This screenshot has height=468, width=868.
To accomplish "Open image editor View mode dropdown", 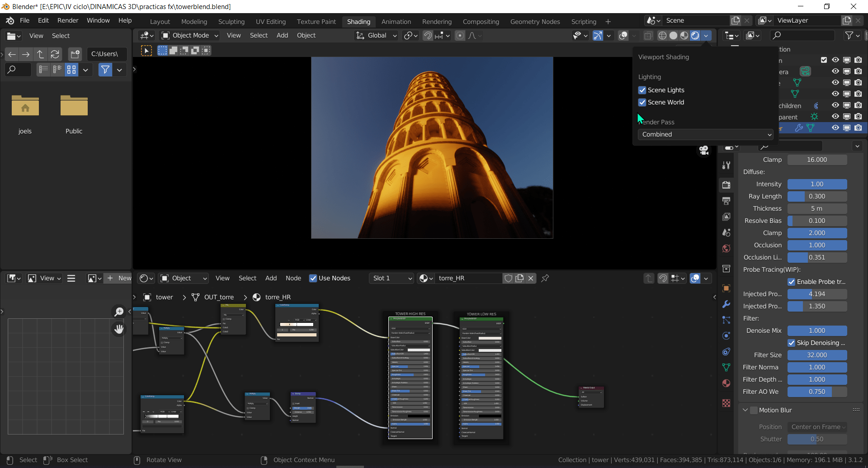I will pos(45,278).
